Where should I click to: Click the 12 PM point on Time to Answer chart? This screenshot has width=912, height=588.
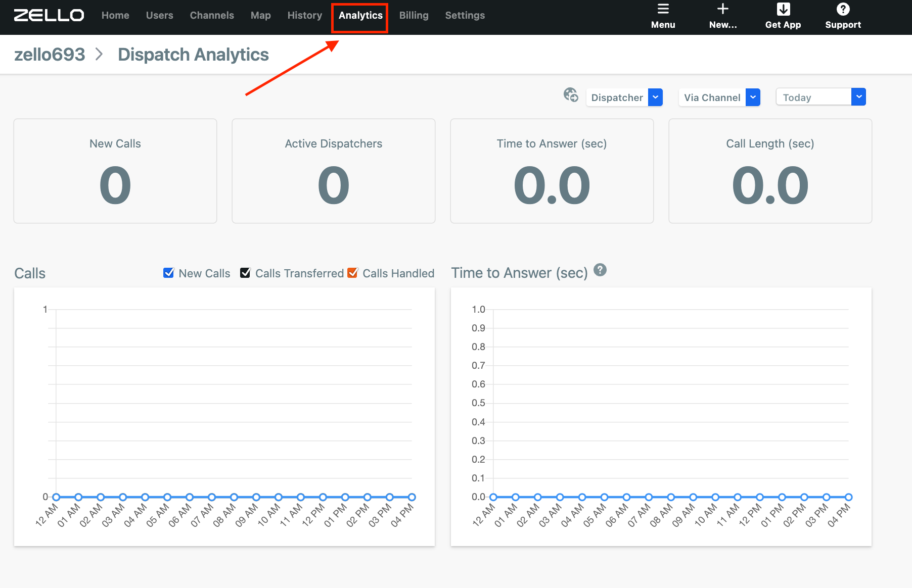[760, 497]
